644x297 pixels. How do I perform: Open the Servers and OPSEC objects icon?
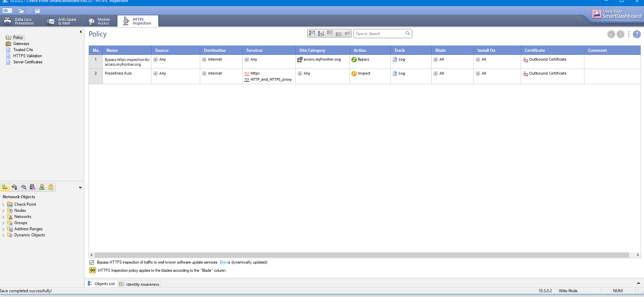point(32,187)
